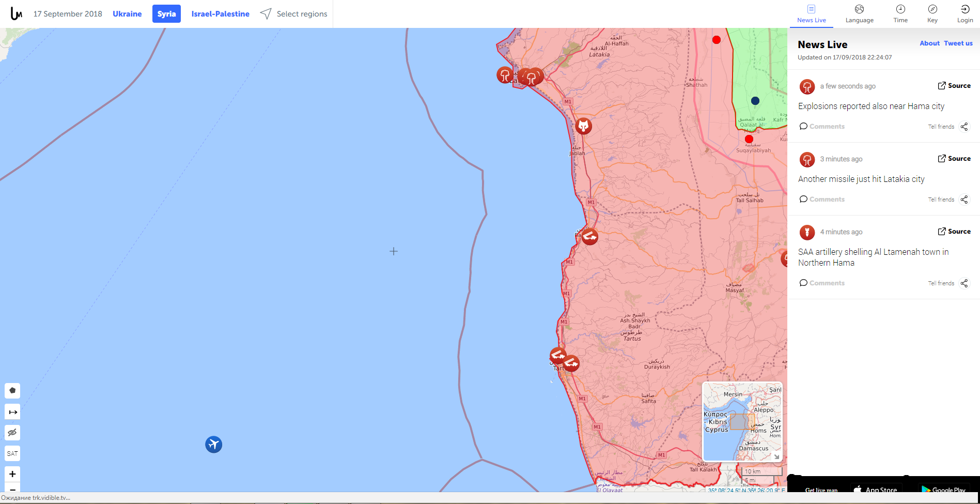
Task: Click the App Store download button
Action: coord(876,489)
